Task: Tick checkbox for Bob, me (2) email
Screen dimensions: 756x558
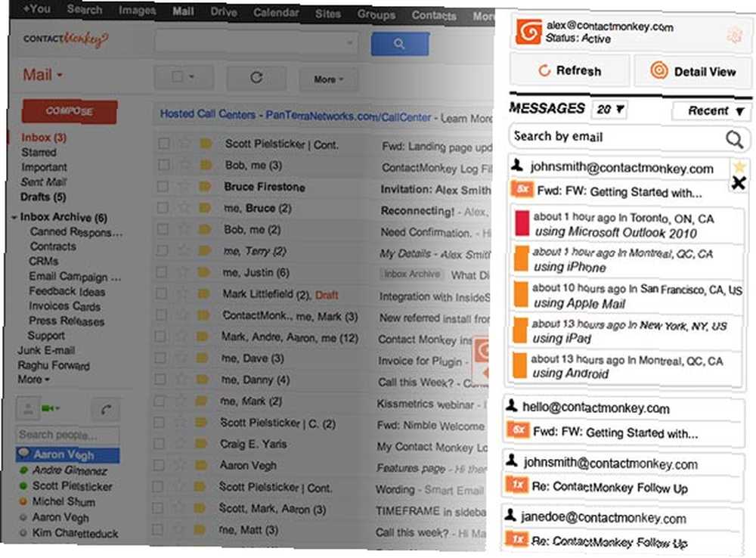Action: [163, 229]
